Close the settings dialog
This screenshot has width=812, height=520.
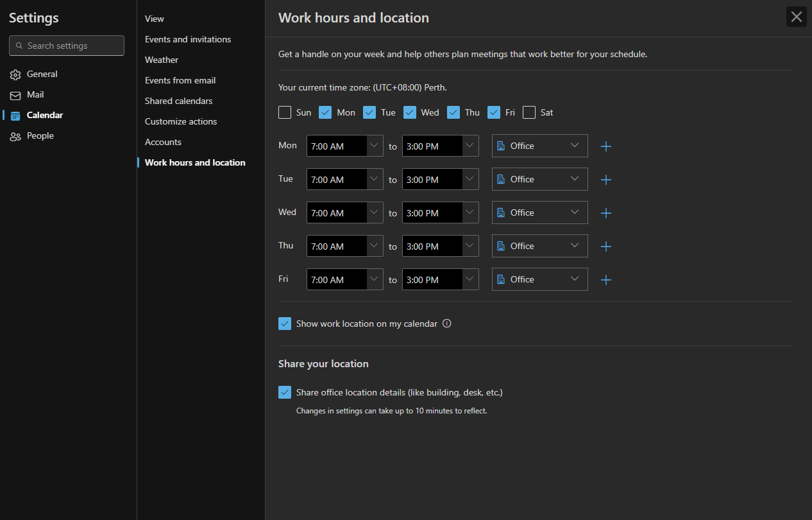click(797, 17)
